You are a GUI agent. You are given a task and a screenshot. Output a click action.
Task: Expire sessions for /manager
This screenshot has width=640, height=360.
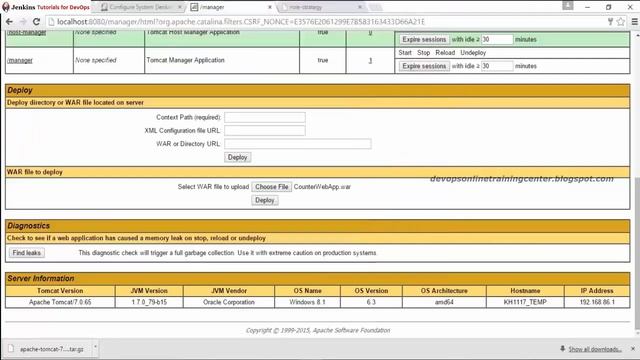[424, 66]
